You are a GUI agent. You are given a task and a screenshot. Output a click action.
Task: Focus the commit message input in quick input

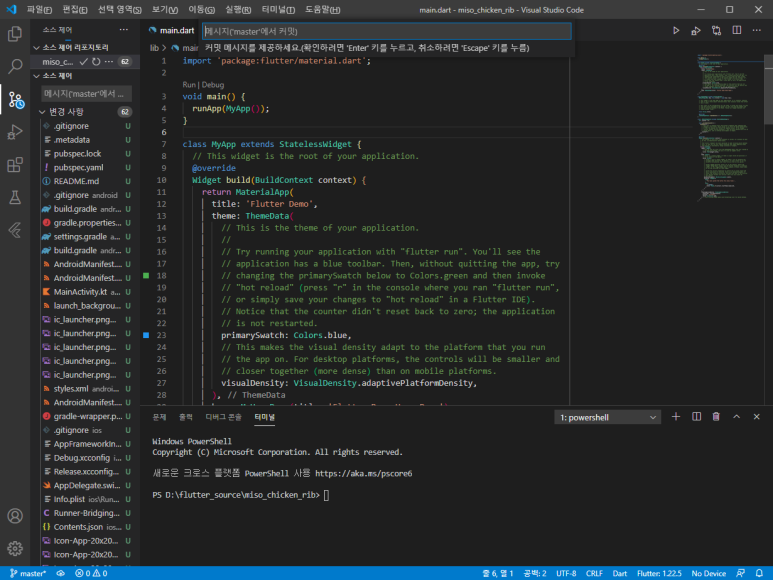click(x=387, y=31)
